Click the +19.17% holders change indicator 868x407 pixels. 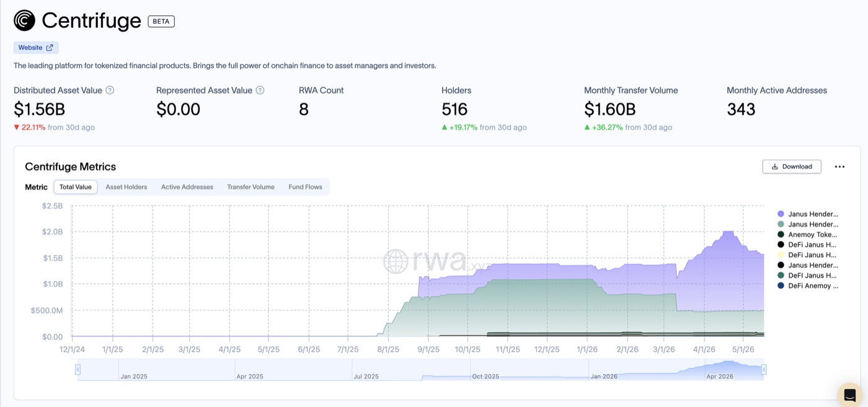pos(459,127)
